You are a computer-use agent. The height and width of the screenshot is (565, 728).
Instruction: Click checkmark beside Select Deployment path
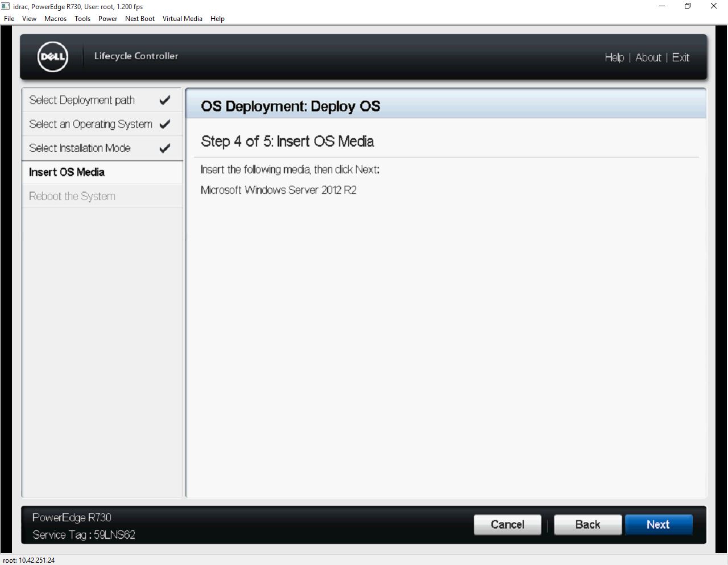[165, 100]
